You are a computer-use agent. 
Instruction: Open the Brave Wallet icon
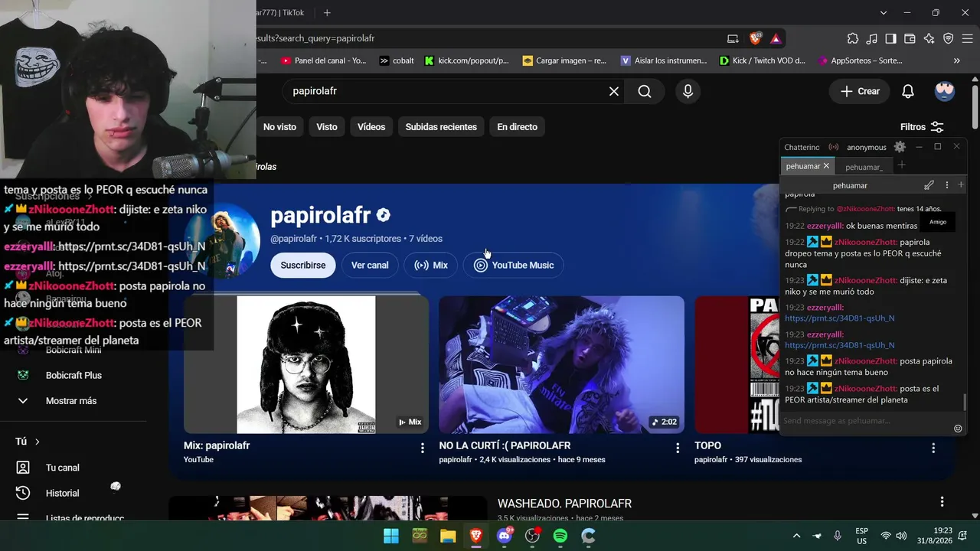pos(910,38)
